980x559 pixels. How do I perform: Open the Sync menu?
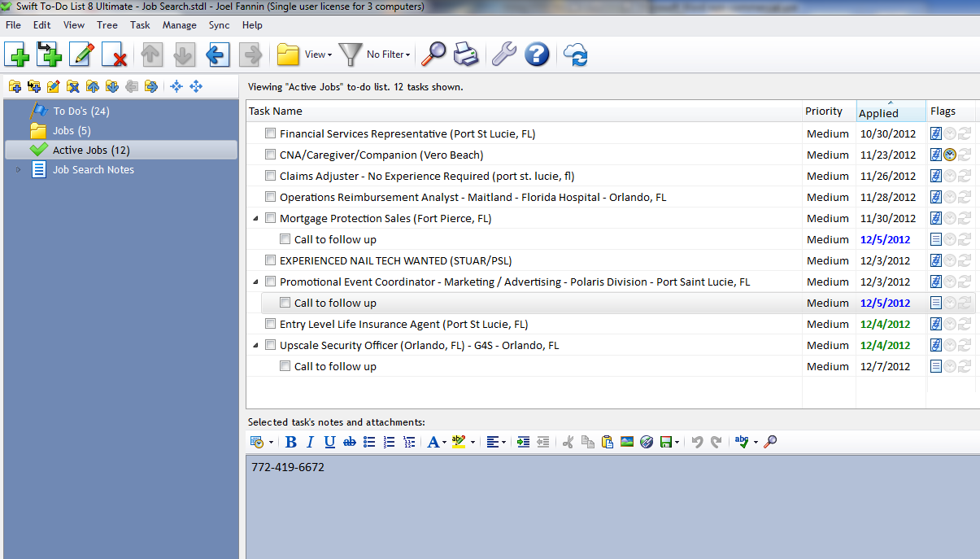[x=219, y=25]
